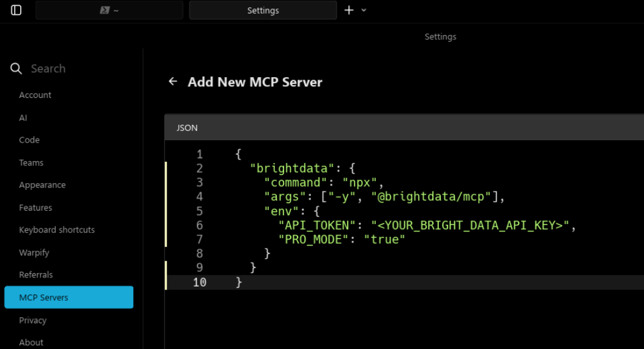Viewport: 644px width, 349px height.
Task: Click the "brightdata" key on line 2
Action: pos(293,168)
